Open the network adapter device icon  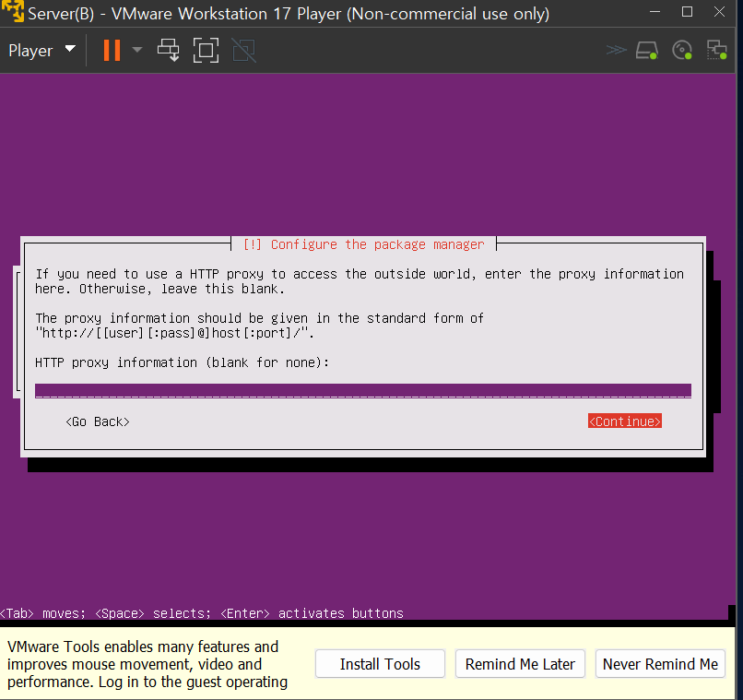tap(716, 50)
